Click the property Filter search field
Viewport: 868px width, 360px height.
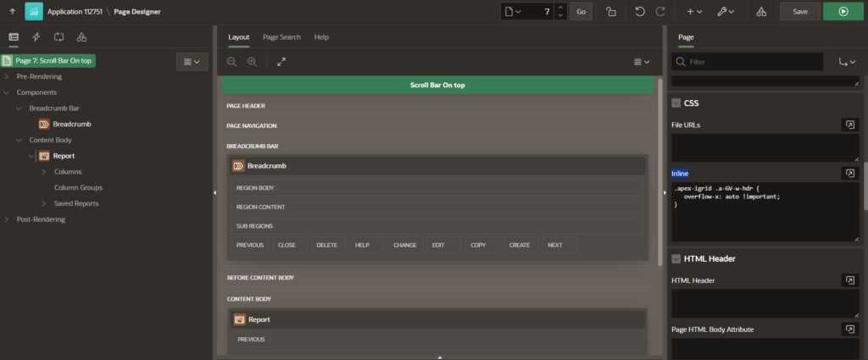(x=753, y=62)
